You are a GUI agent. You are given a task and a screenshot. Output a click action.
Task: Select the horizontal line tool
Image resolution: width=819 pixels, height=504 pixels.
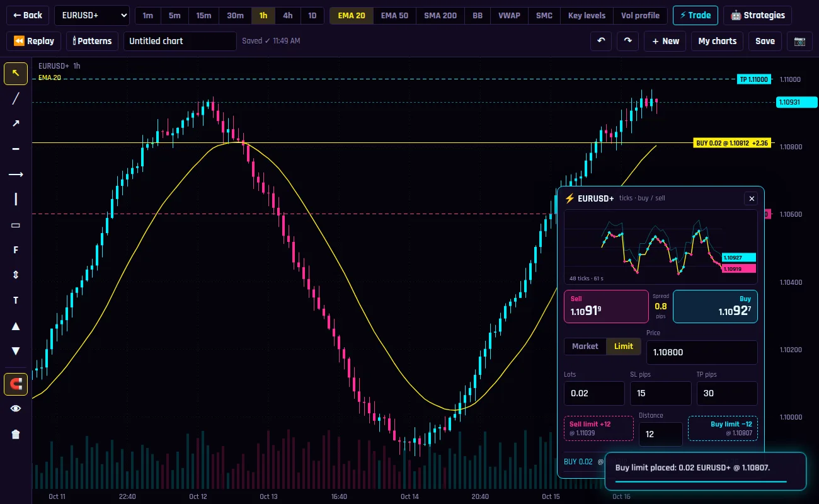[16, 149]
